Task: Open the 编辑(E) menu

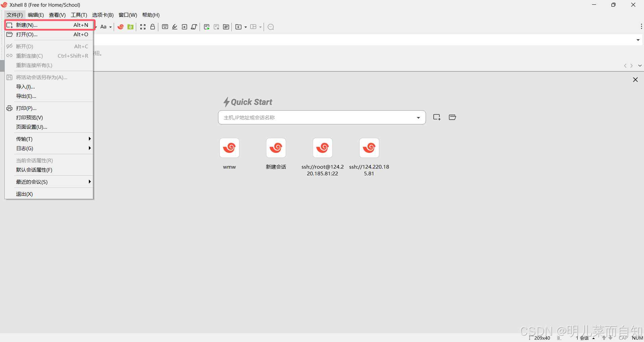Action: (x=36, y=15)
